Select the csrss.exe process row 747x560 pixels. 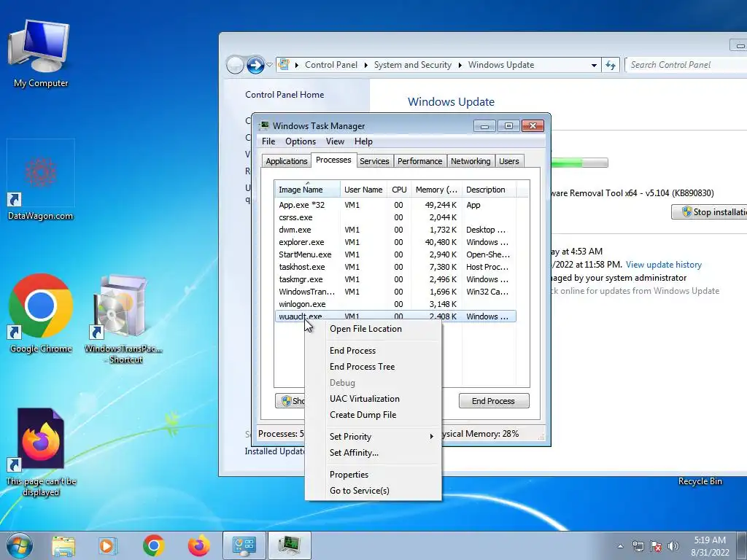395,217
